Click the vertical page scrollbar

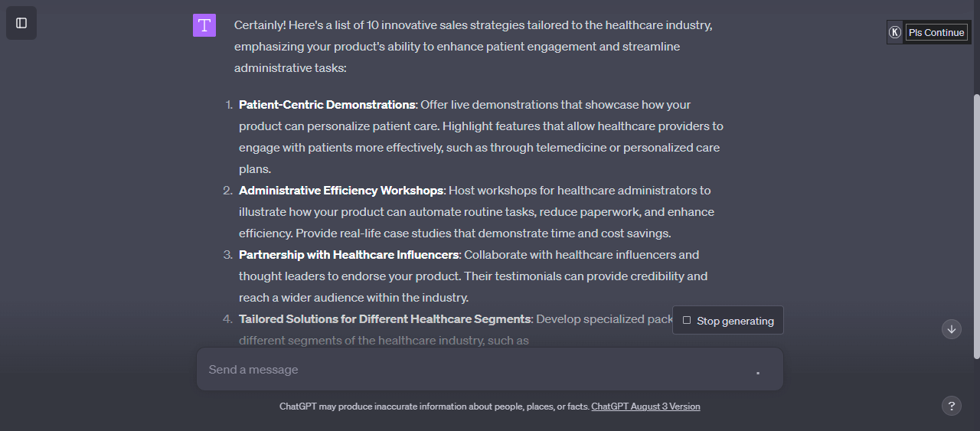[x=976, y=226]
